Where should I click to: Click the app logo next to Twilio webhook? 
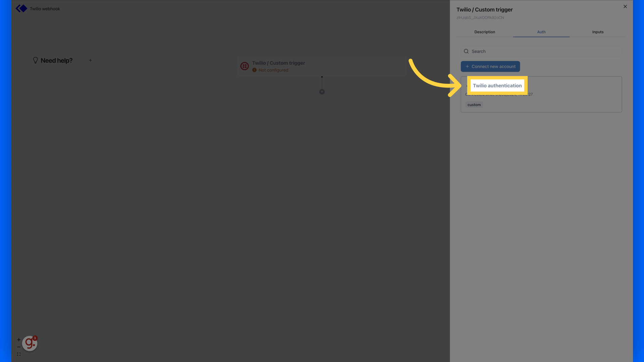point(21,9)
